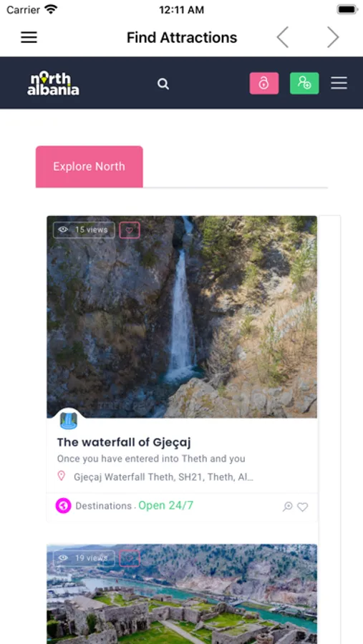Viewport: 363px width, 644px height.
Task: Click the pink lock login button
Action: [264, 83]
